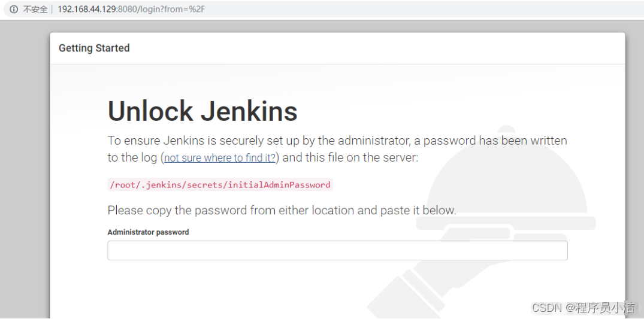Image resolution: width=644 pixels, height=319 pixels.
Task: Click the site info icon in address bar
Action: 14,9
